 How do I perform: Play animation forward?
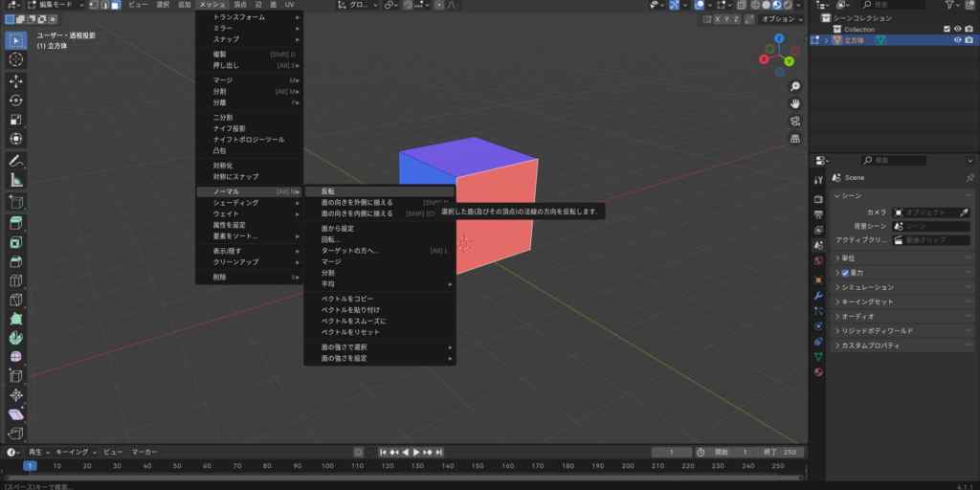pos(416,452)
